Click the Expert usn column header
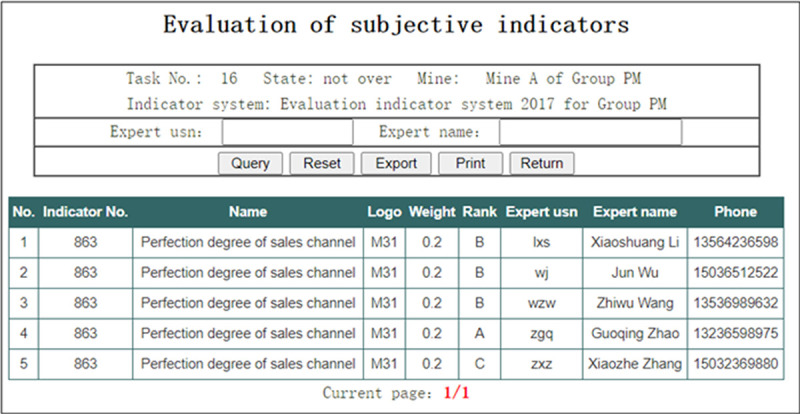 coord(541,212)
